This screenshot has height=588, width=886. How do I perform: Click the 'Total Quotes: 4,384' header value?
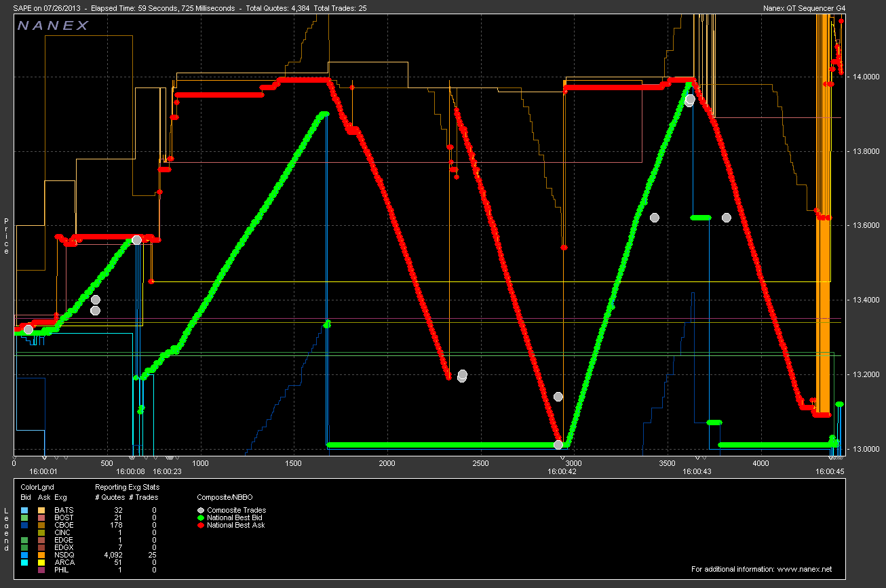coord(279,7)
